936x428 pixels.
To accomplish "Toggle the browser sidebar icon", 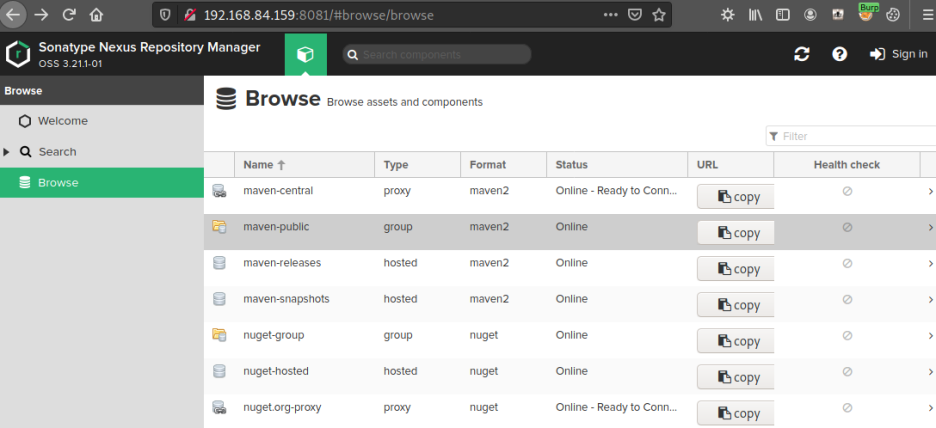I will [x=783, y=16].
